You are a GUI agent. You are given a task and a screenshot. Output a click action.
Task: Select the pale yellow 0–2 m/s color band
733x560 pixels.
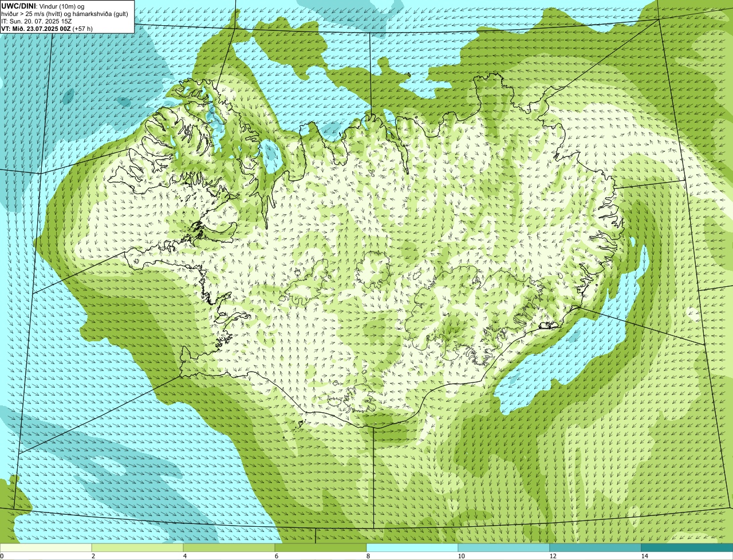46,547
